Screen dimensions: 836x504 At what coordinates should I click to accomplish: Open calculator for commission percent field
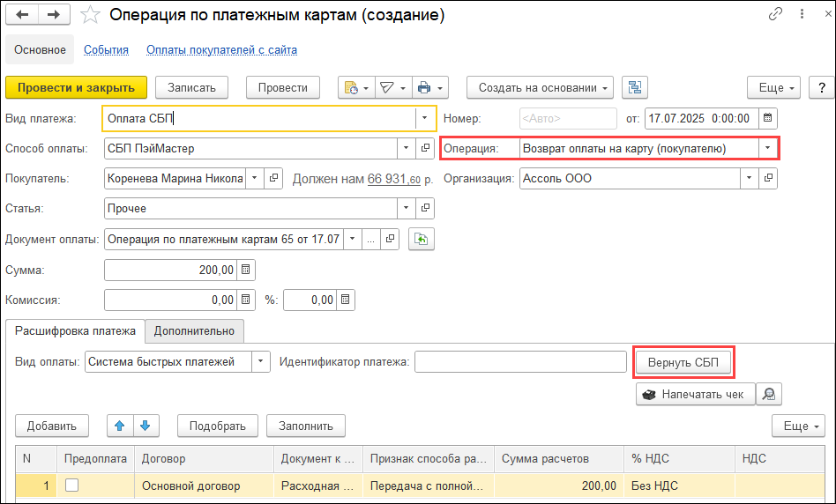pos(345,300)
